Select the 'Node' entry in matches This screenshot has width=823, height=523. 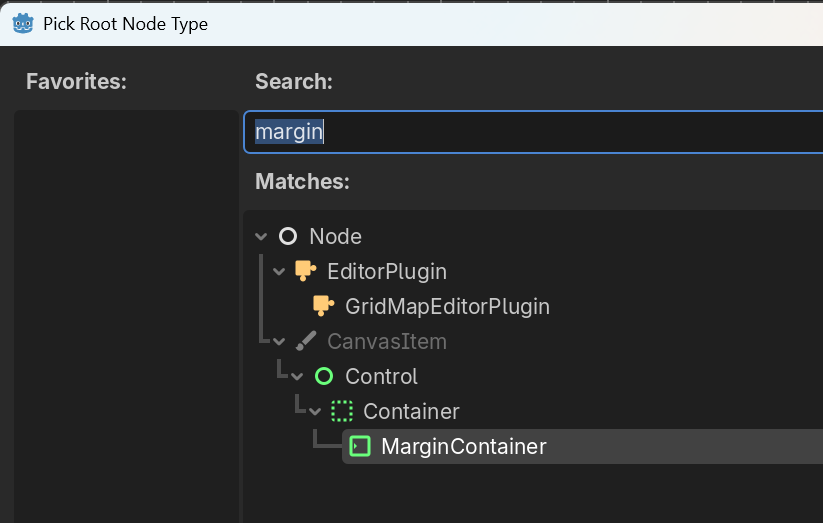tap(335, 236)
